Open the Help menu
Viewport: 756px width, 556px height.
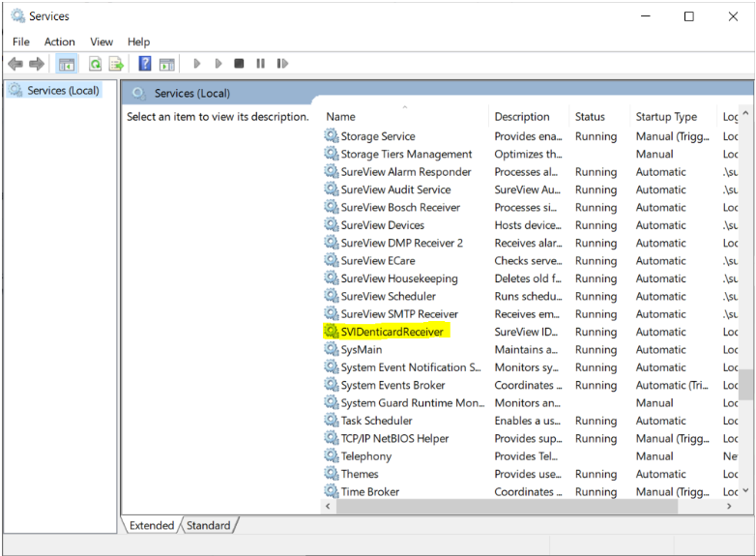(x=139, y=42)
